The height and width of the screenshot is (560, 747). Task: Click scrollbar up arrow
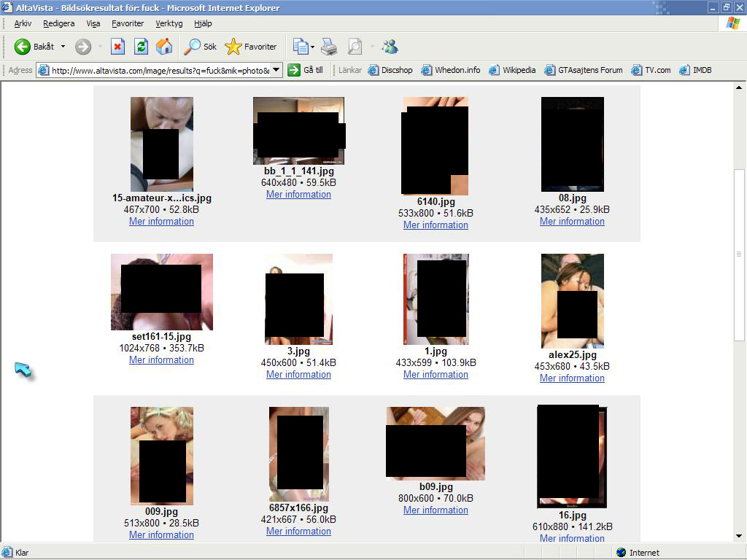click(739, 87)
